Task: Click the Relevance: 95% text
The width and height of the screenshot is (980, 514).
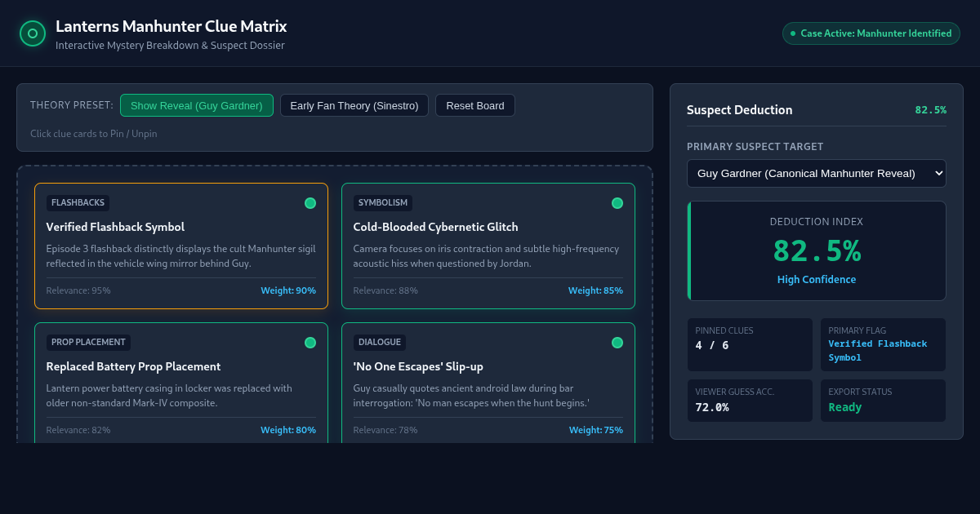Action: [x=78, y=290]
